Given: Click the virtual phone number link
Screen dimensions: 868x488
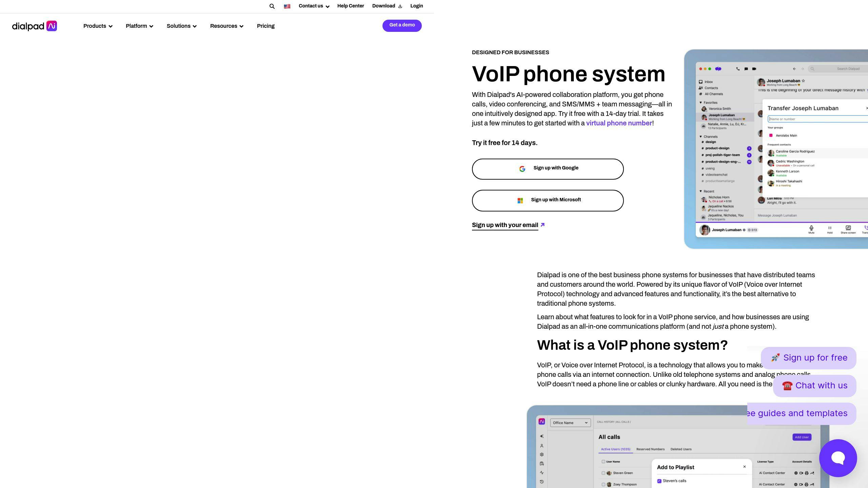Looking at the screenshot, I should click(618, 123).
